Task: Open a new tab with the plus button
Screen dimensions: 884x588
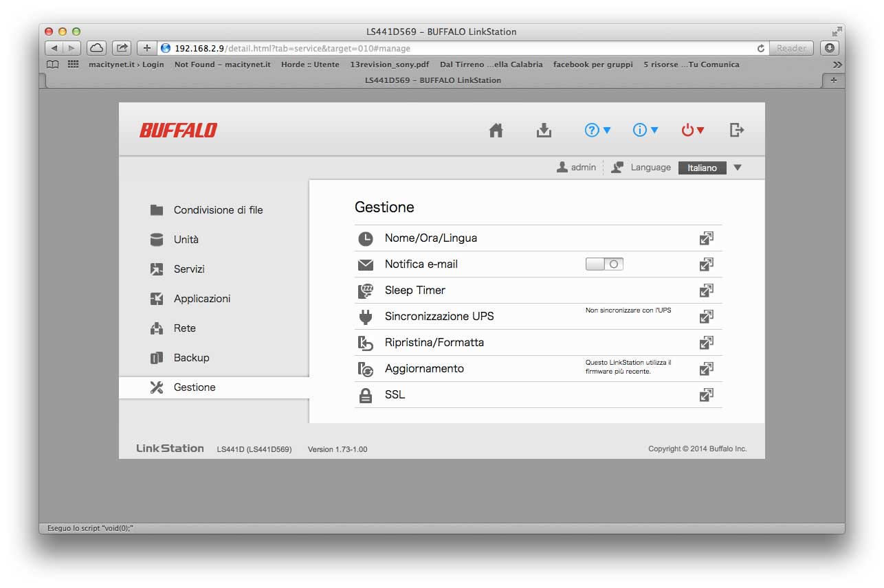Action: 834,80
